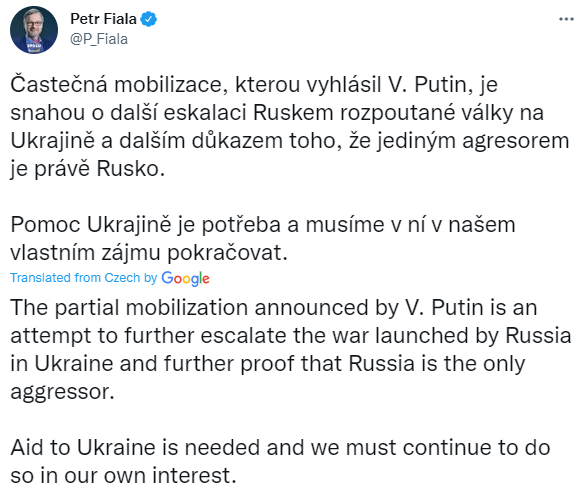The width and height of the screenshot is (585, 496).
Task: Click the colorful Google logo
Action: pyautogui.click(x=185, y=278)
